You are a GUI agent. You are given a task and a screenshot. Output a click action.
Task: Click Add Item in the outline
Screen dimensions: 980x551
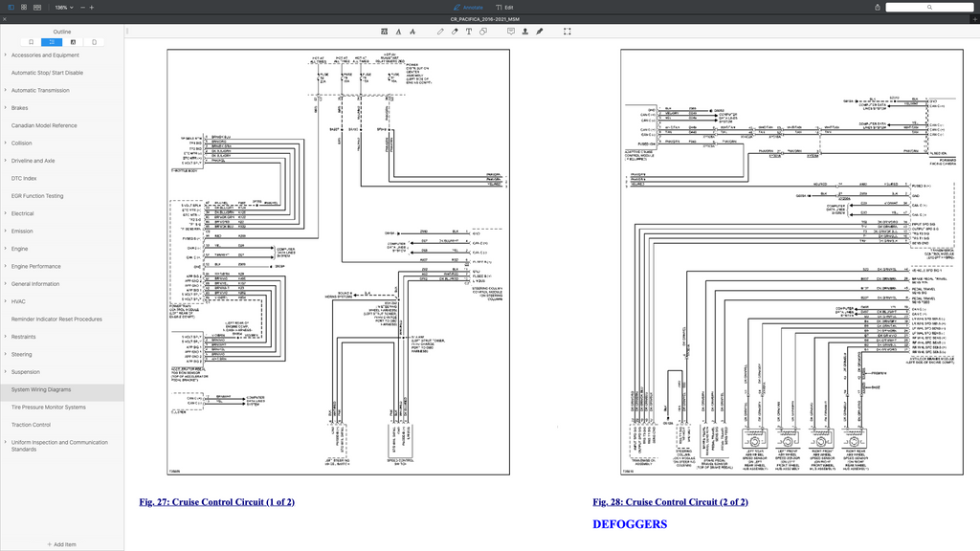[62, 544]
